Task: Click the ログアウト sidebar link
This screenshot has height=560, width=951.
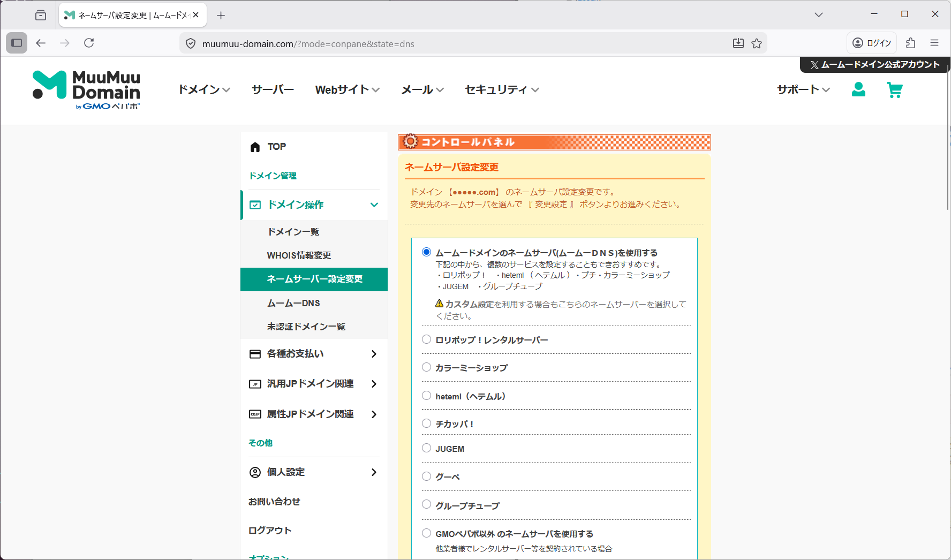Action: [270, 531]
